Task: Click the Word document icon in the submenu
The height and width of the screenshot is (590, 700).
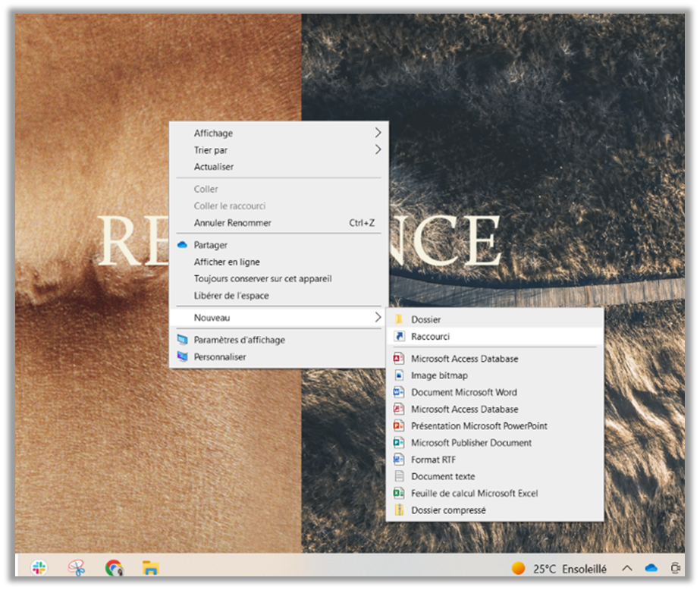Action: (x=398, y=392)
